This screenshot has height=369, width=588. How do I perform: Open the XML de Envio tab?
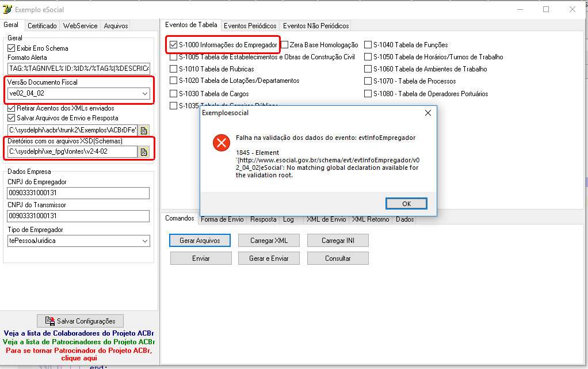pos(326,219)
